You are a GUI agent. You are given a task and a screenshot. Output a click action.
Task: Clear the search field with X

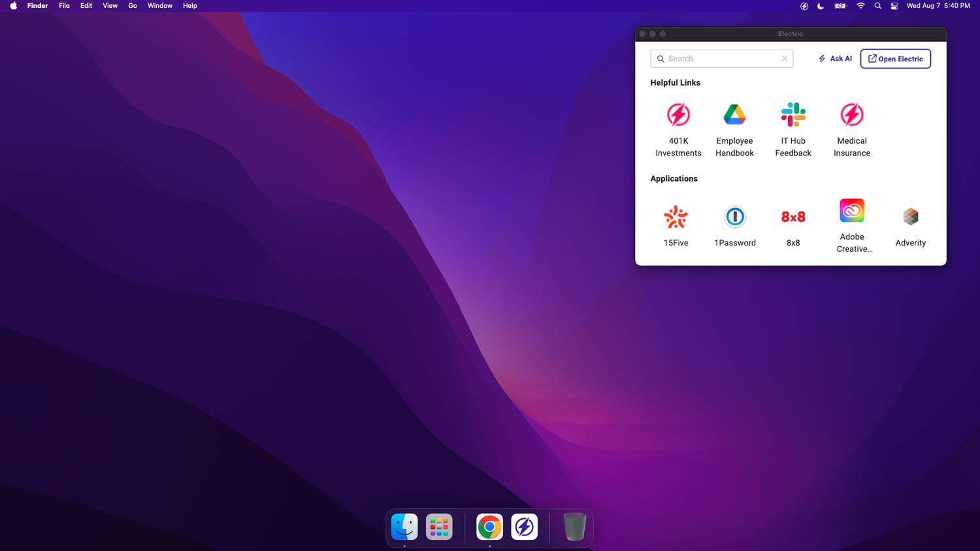[x=785, y=59]
